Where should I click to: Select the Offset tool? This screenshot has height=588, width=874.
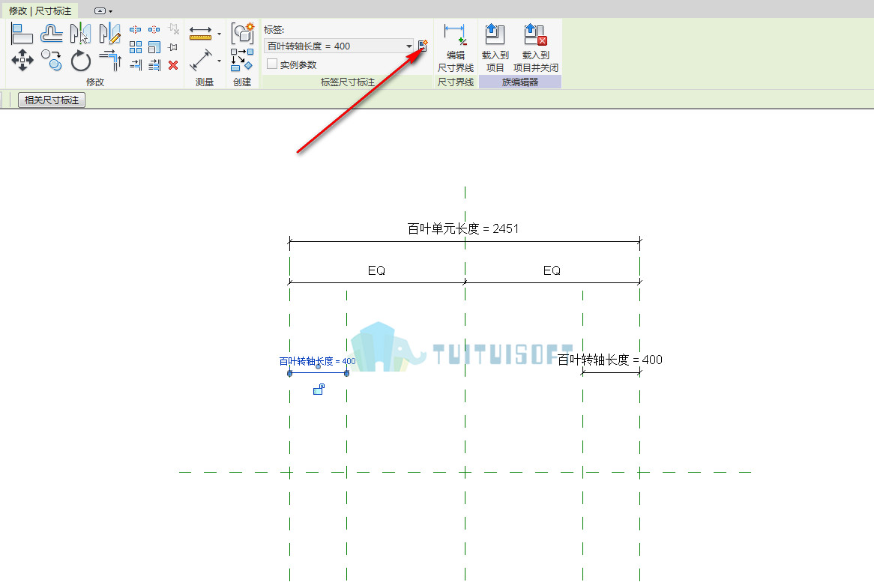click(x=51, y=34)
